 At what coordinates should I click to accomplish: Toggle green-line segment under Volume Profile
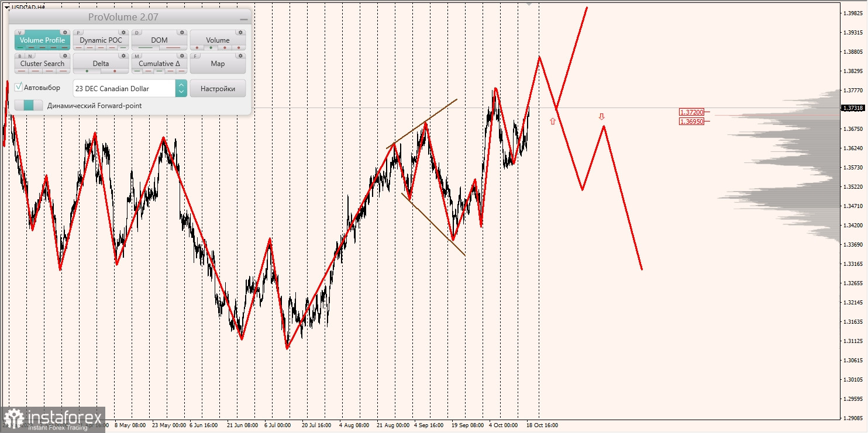(20, 47)
